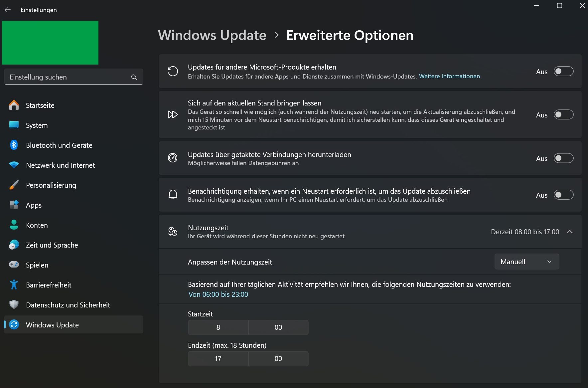Click 'Derzeit 08:00 bis 17:00' text
The image size is (588, 388).
(525, 232)
